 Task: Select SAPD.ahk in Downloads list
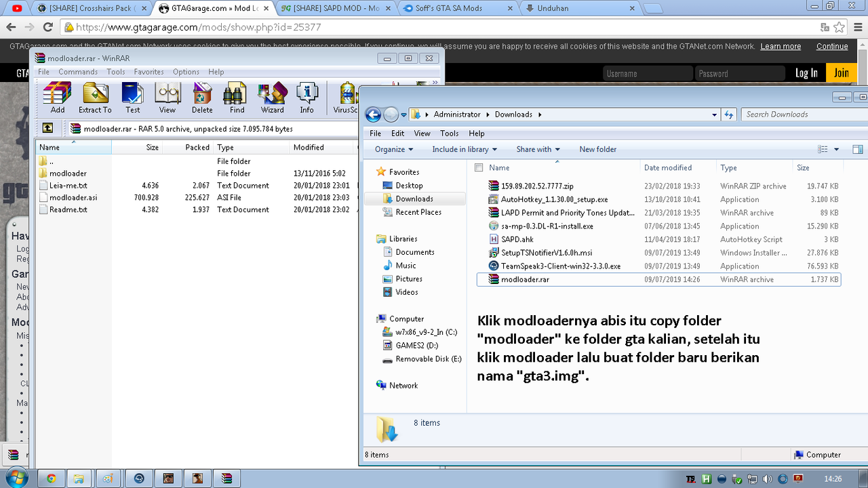pyautogui.click(x=517, y=239)
